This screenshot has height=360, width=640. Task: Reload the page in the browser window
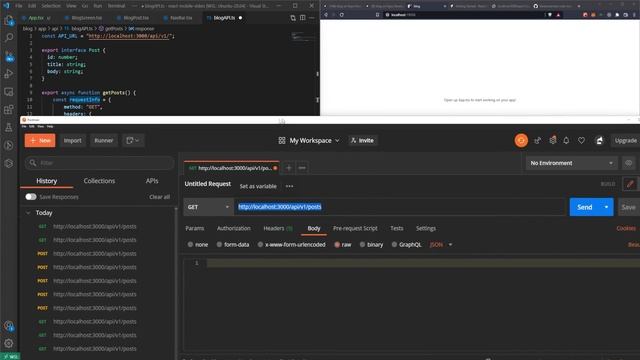(342, 15)
